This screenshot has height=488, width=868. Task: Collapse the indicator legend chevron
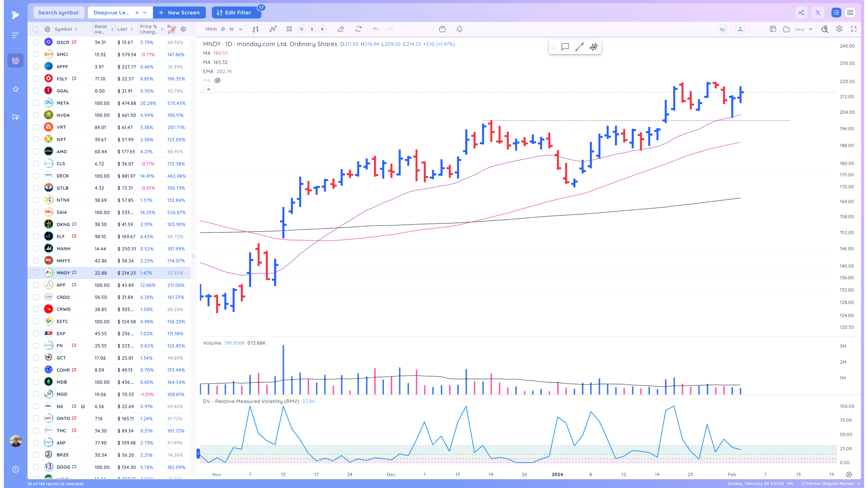coord(209,90)
